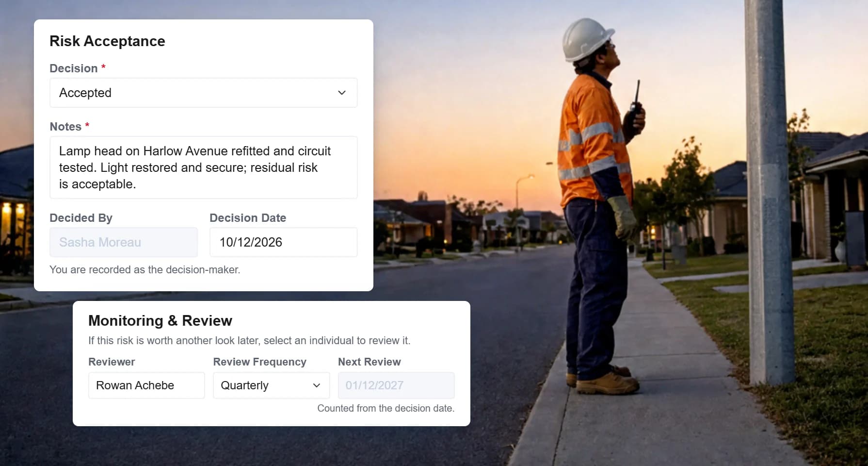The height and width of the screenshot is (466, 868).
Task: Select the disabled Decided By field Sasha Moreau
Action: pyautogui.click(x=124, y=242)
